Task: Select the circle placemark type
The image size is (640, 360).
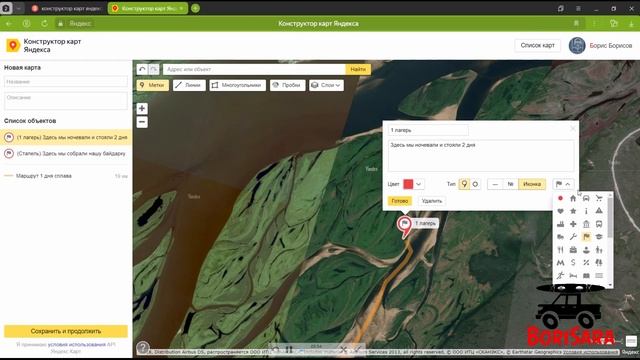Action: pos(475,184)
